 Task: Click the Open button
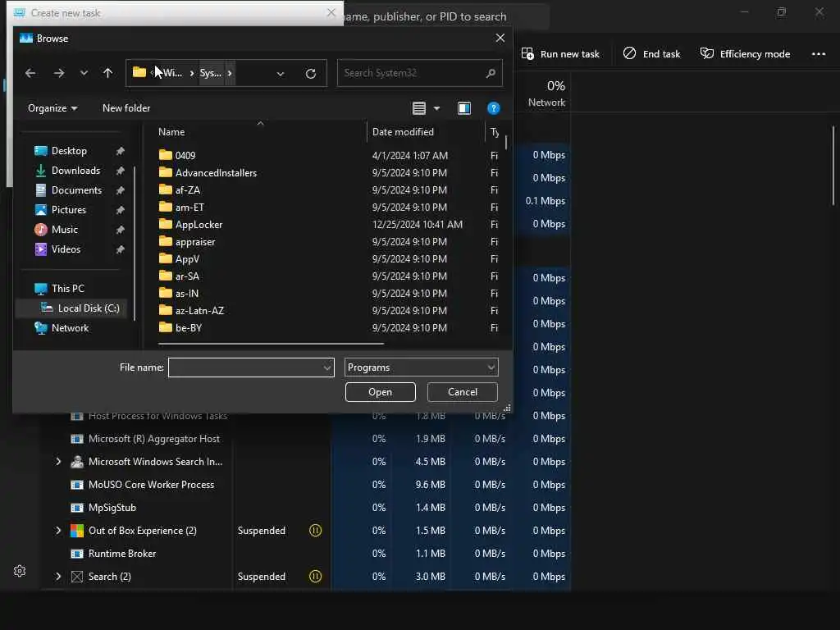[x=381, y=392]
